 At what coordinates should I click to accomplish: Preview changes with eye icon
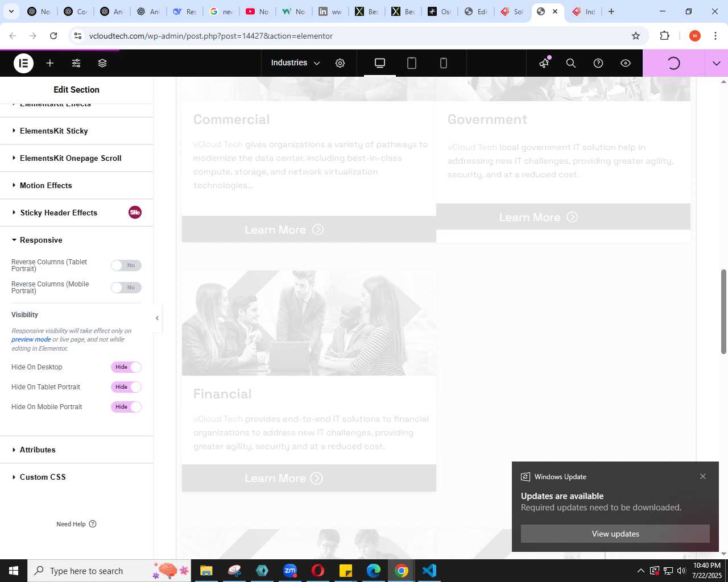click(626, 63)
